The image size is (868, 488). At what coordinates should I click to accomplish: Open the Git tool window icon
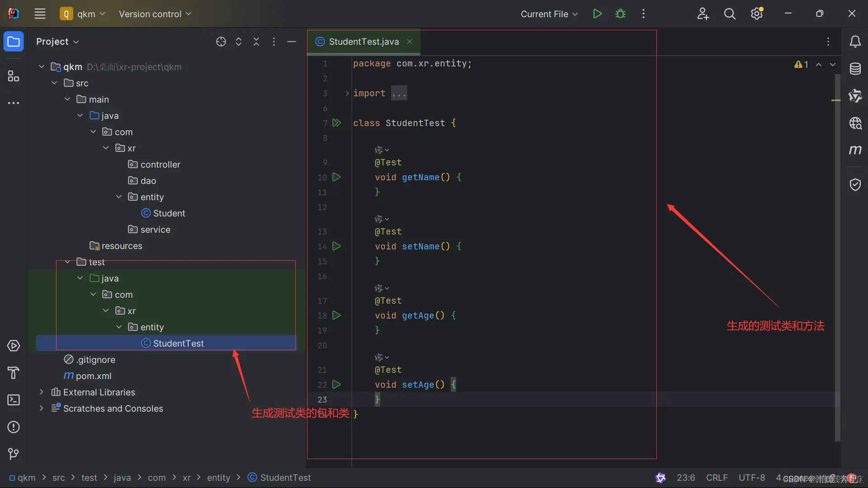14,454
